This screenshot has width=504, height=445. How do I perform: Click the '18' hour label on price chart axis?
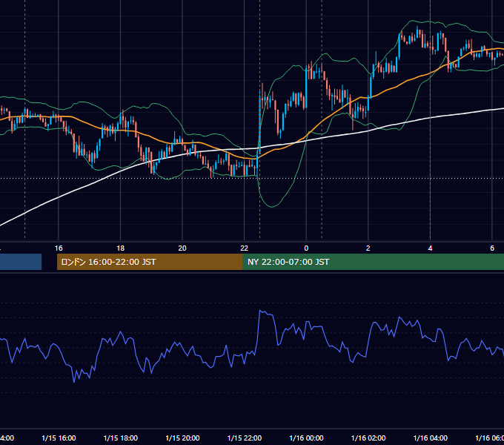(121, 248)
